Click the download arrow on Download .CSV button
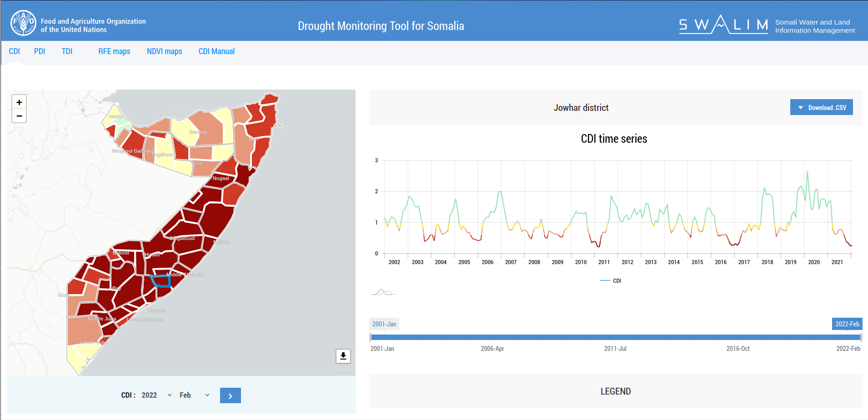The width and height of the screenshot is (868, 420). coord(800,107)
